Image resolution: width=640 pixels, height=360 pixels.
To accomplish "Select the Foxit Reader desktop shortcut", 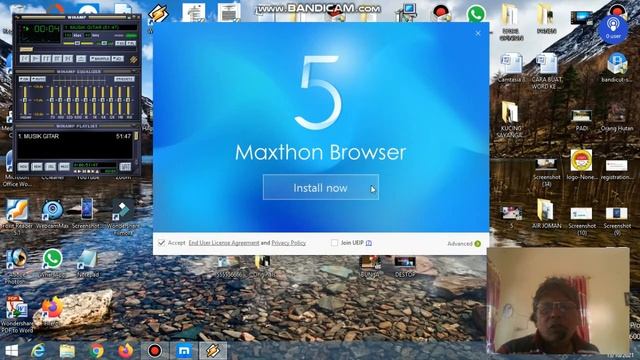I will [17, 215].
